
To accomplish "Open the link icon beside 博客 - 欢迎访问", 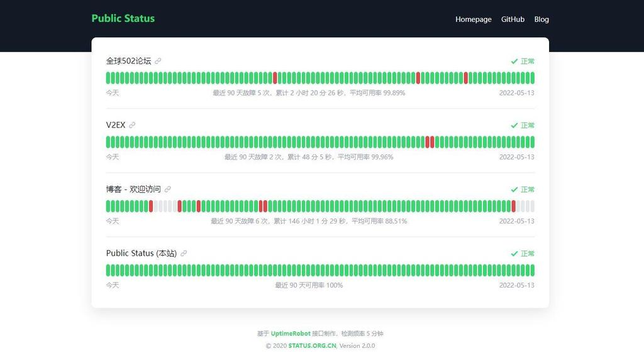I will 168,189.
